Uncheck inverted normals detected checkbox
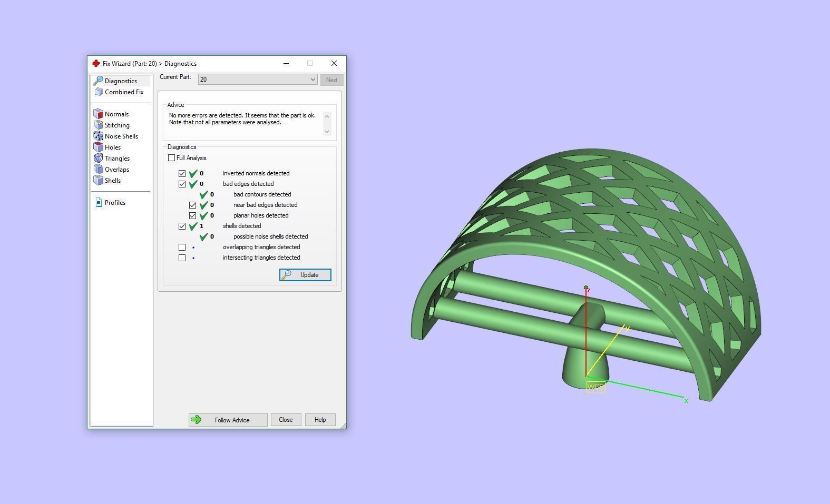830x504 pixels. point(182,173)
